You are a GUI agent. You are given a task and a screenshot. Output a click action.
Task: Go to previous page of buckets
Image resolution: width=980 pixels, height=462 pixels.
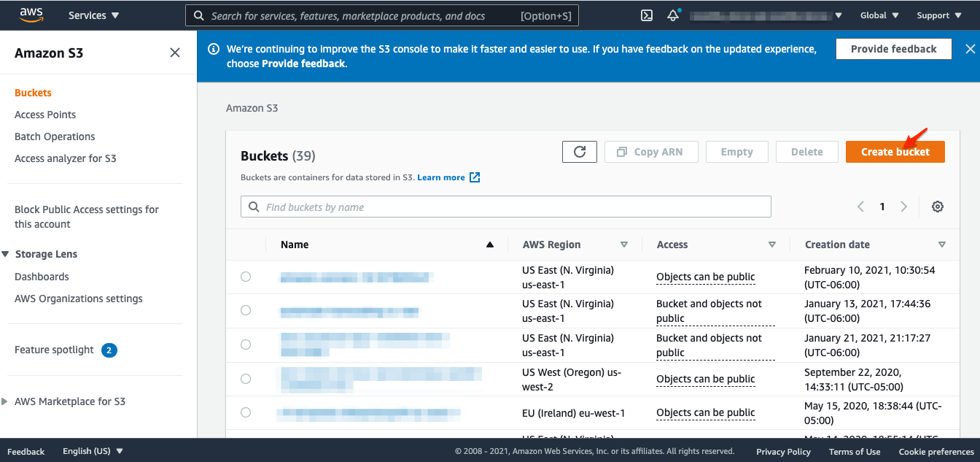click(860, 207)
